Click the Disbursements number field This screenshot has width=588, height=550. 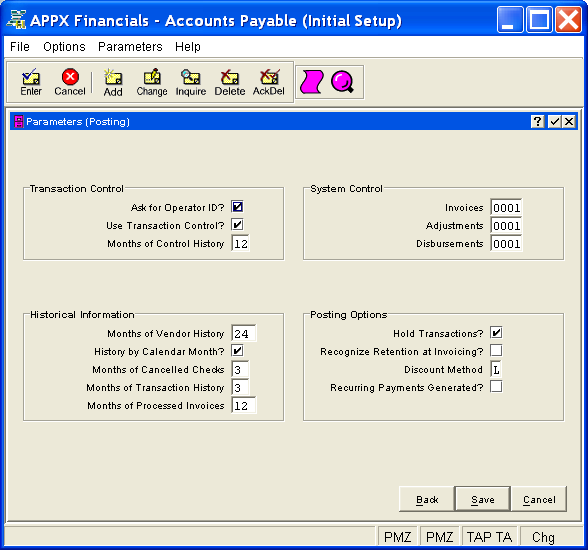pyautogui.click(x=506, y=244)
